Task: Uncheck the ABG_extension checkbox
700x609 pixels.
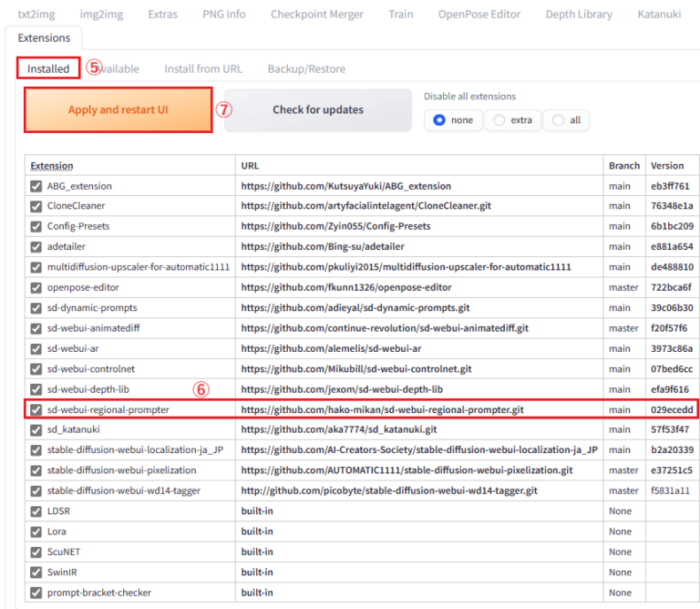Action: coord(36,186)
